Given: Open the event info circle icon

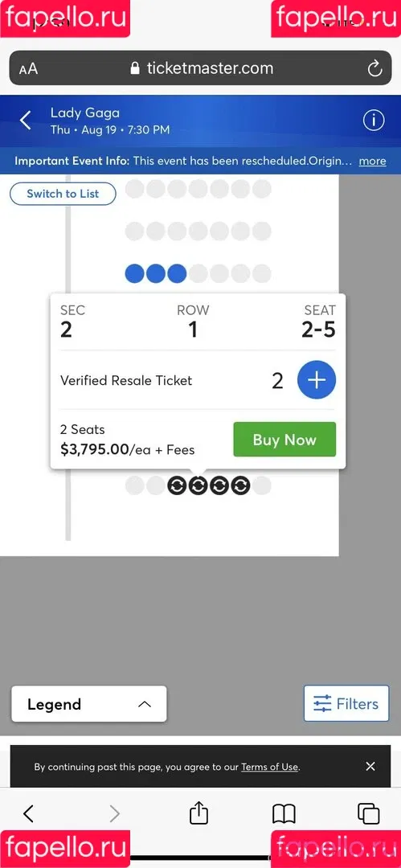Looking at the screenshot, I should coord(374,120).
